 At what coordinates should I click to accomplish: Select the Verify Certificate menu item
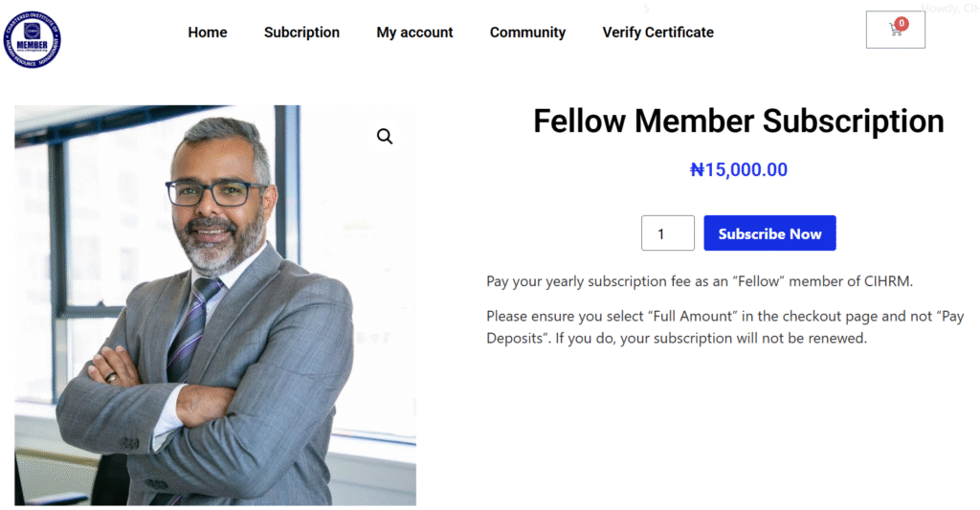657,33
